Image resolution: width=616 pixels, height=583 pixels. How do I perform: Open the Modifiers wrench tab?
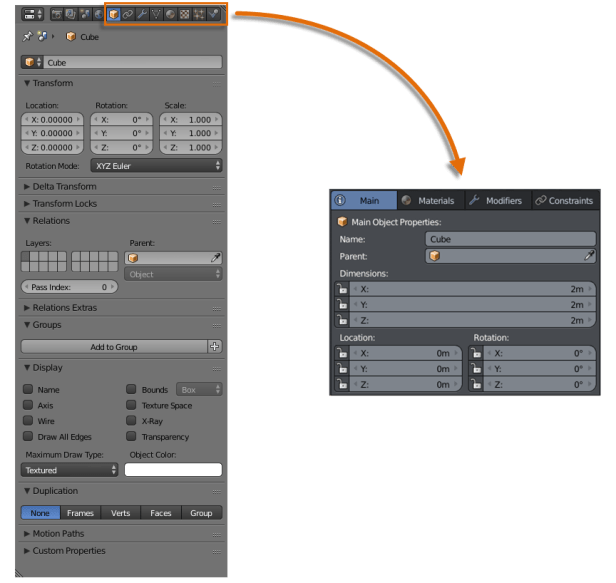(142, 15)
